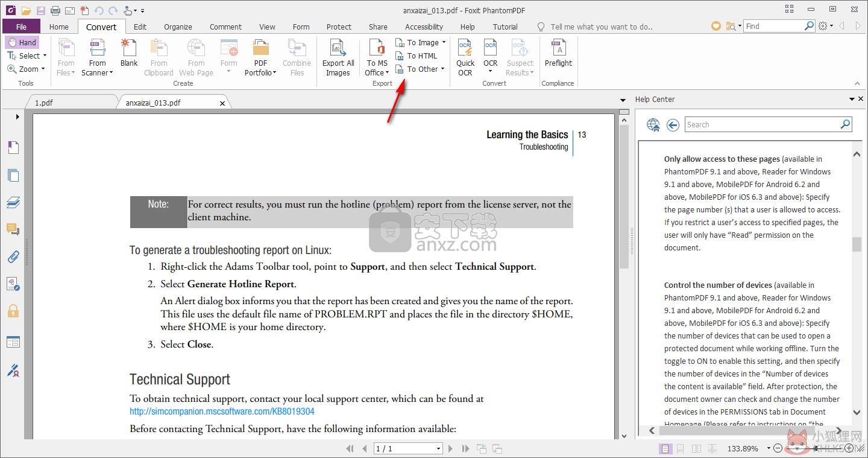868x458 pixels.
Task: Open the Security lock panel
Action: (13, 311)
